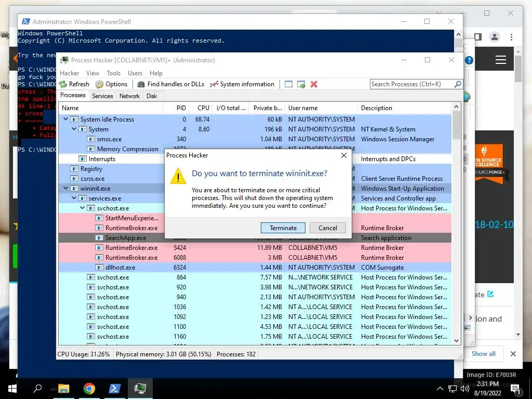
Task: Click the process list scroll-up arrow
Action: click(456, 107)
